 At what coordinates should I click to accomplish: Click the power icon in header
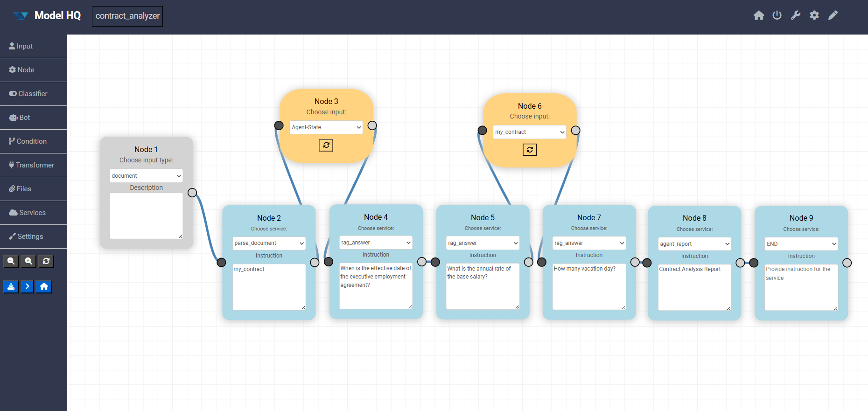tap(777, 15)
